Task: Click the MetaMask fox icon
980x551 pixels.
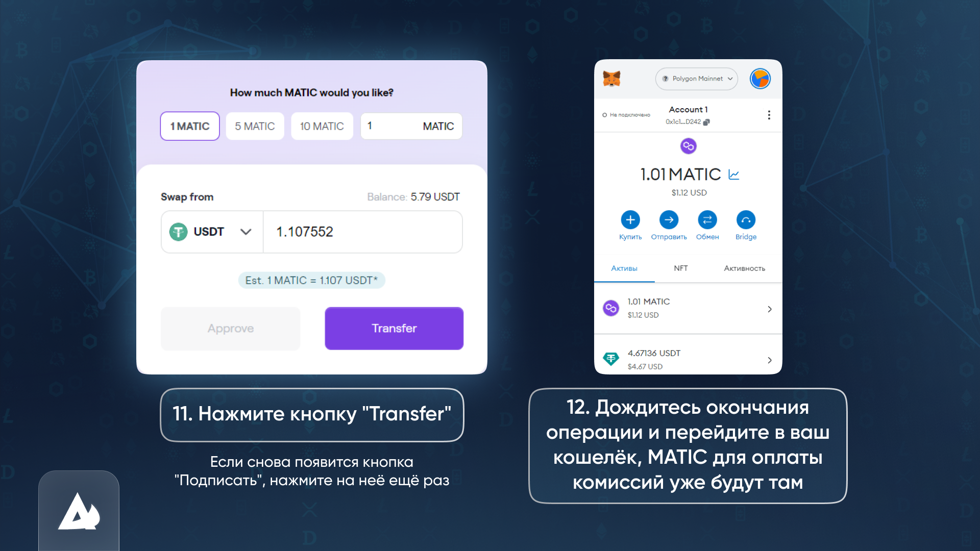Action: point(611,78)
